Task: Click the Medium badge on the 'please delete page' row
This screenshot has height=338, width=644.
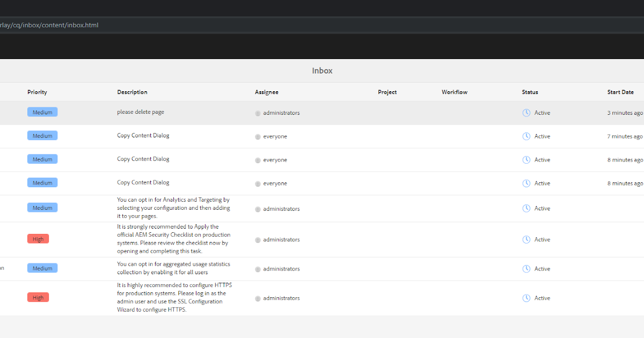Action: tap(42, 112)
